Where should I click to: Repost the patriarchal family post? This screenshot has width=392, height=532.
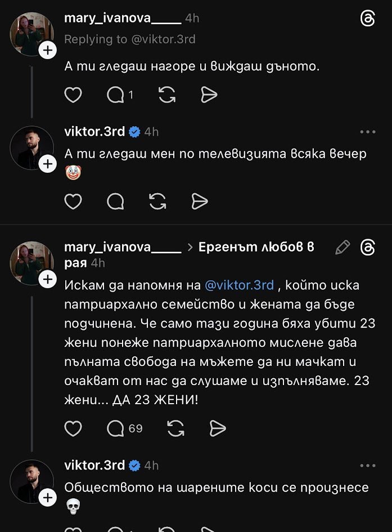click(176, 428)
